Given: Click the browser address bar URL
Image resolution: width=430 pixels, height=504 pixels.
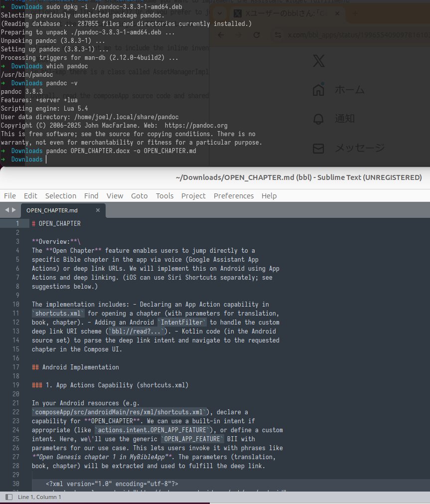Looking at the screenshot, I should (358, 35).
